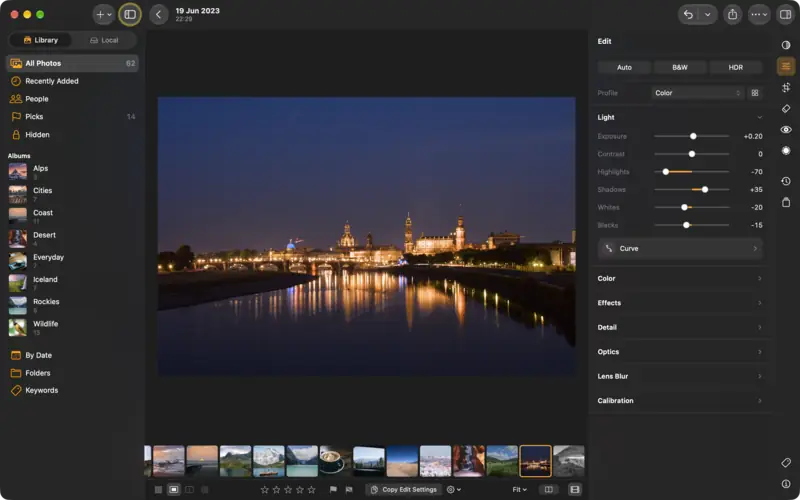Click Copy Edit Settings button
Screen dimensions: 800x500
click(404, 490)
